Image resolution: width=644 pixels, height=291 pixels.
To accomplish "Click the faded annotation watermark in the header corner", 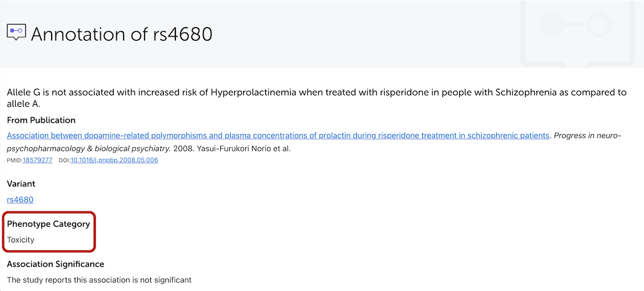I will [579, 32].
